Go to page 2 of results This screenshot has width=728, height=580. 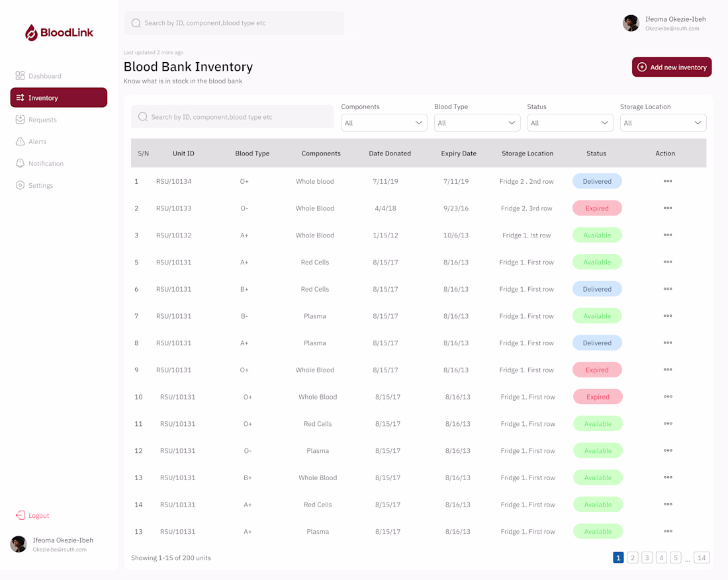632,558
